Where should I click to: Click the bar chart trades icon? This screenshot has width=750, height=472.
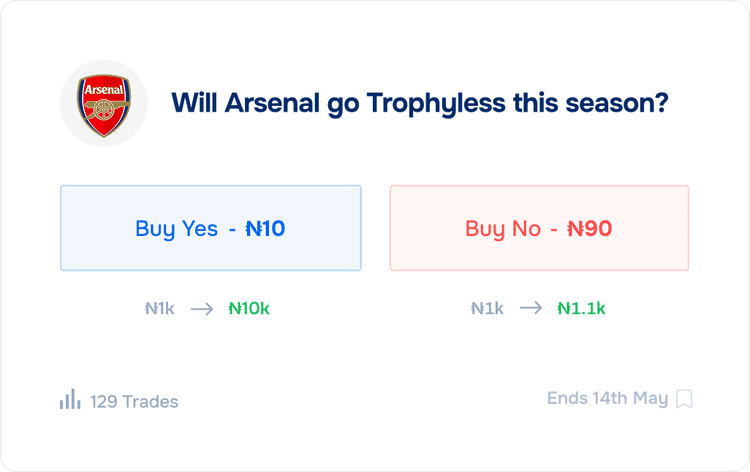(70, 400)
